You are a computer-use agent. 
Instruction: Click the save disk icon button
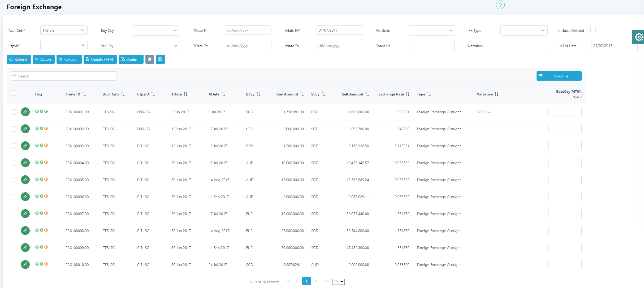point(160,59)
